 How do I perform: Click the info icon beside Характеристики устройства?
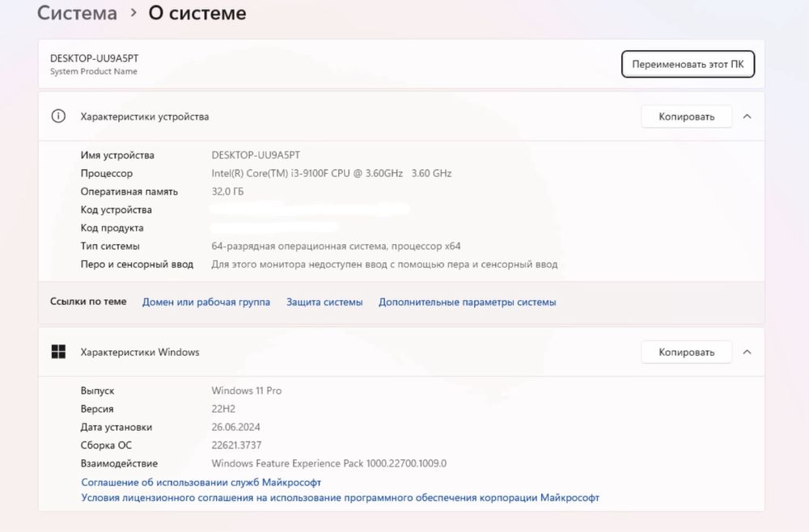(58, 116)
